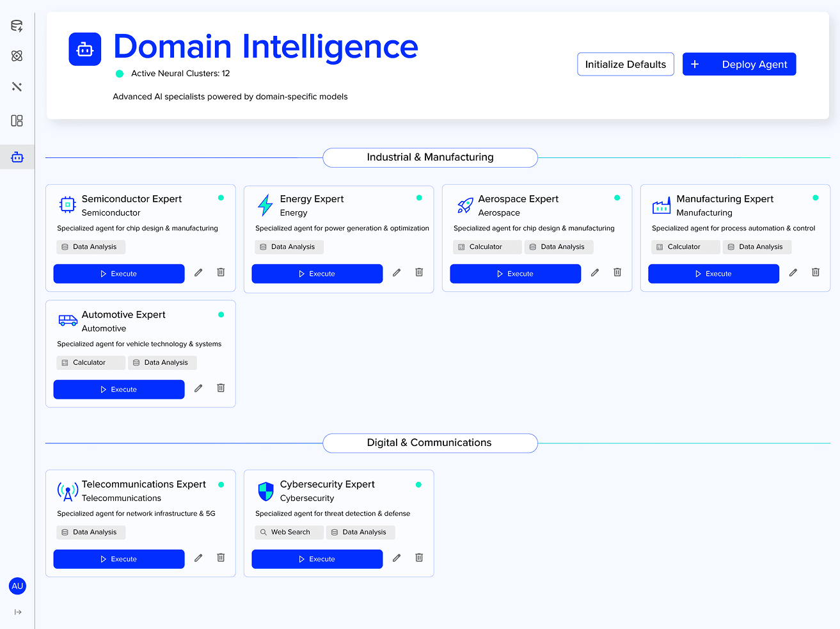Click the Web Search chip on Cybersecurity Expert
Viewport: 840px width, 629px height.
tap(289, 532)
